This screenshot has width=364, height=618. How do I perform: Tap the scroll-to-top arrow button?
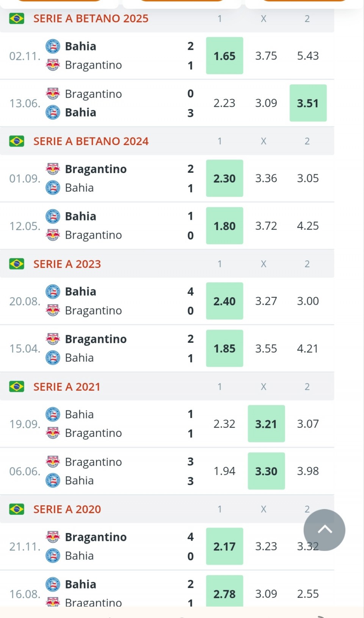click(324, 530)
